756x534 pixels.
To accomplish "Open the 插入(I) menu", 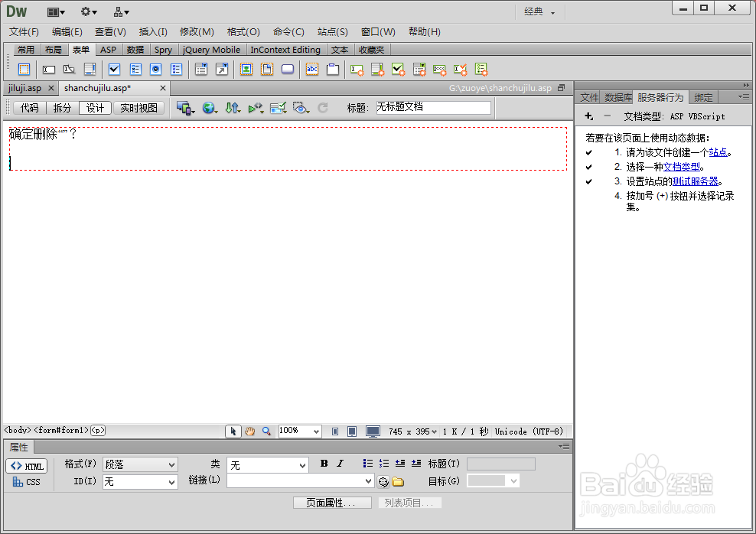I will pyautogui.click(x=153, y=32).
